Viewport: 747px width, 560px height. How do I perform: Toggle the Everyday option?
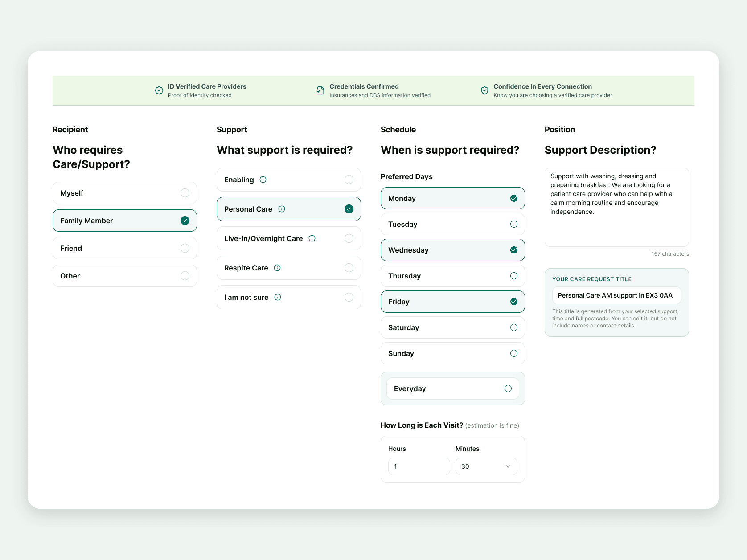[x=453, y=388]
